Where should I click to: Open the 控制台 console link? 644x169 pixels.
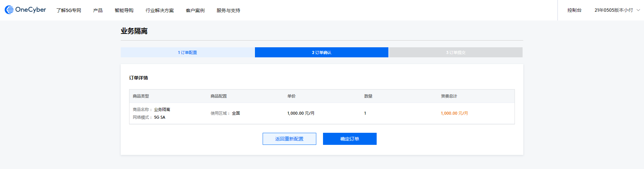pos(574,10)
